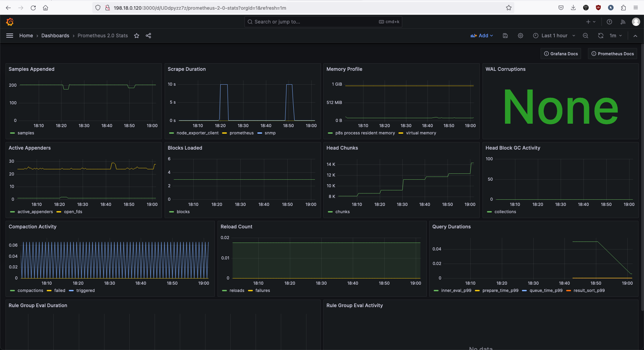Open the Prometheus Docs link
644x350 pixels.
click(613, 54)
